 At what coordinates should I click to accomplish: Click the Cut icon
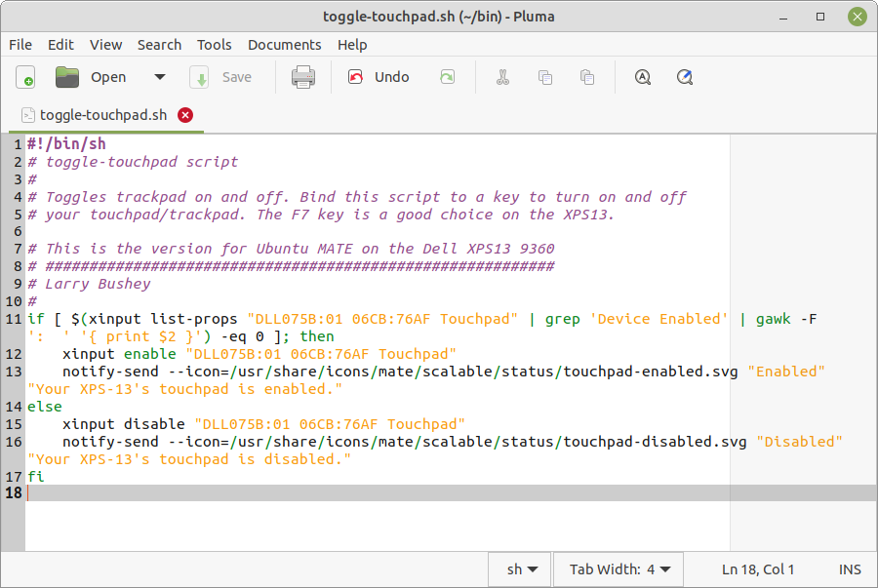[503, 77]
